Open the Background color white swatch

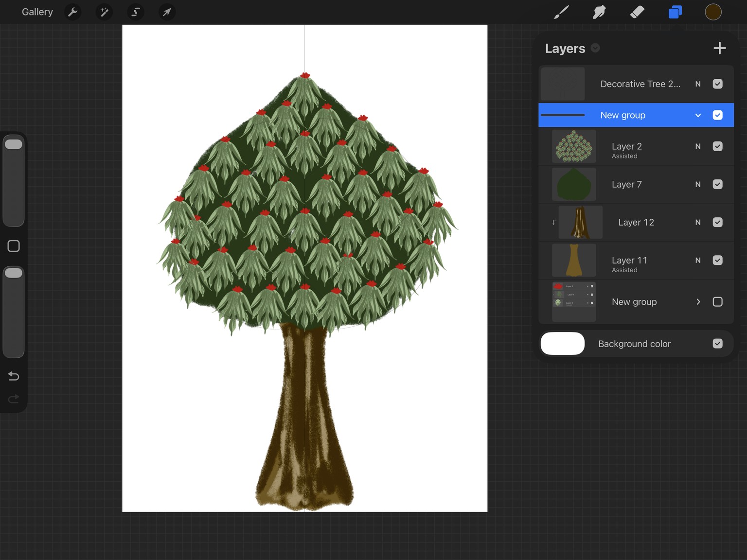tap(563, 344)
